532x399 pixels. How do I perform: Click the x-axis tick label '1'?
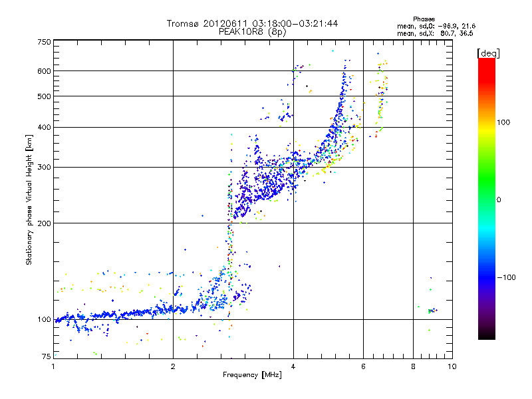(x=53, y=366)
